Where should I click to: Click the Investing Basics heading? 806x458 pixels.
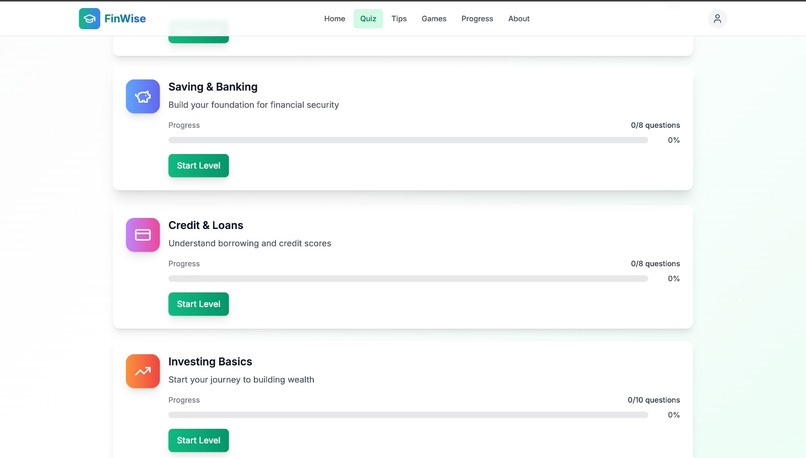210,361
